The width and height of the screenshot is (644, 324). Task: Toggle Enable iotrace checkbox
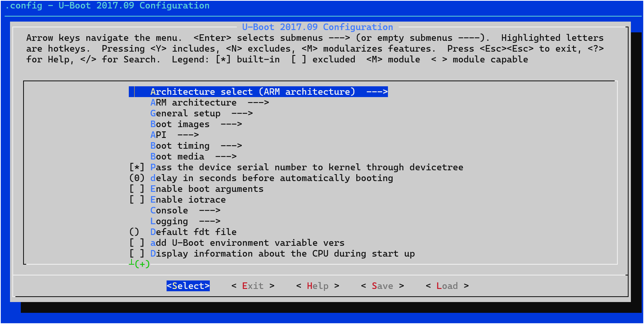pos(137,200)
